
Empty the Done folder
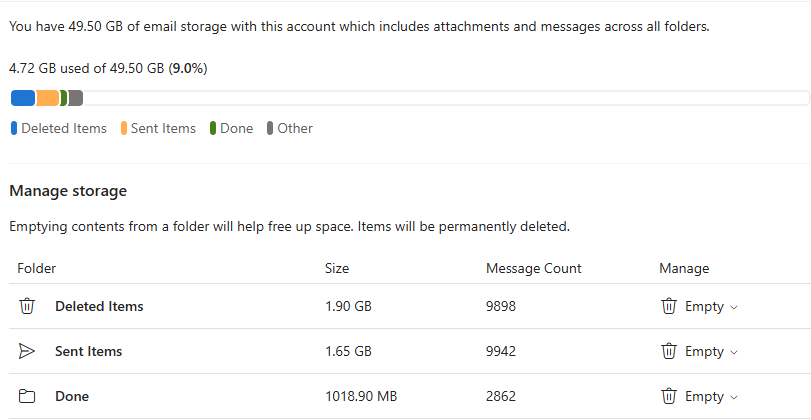click(699, 396)
